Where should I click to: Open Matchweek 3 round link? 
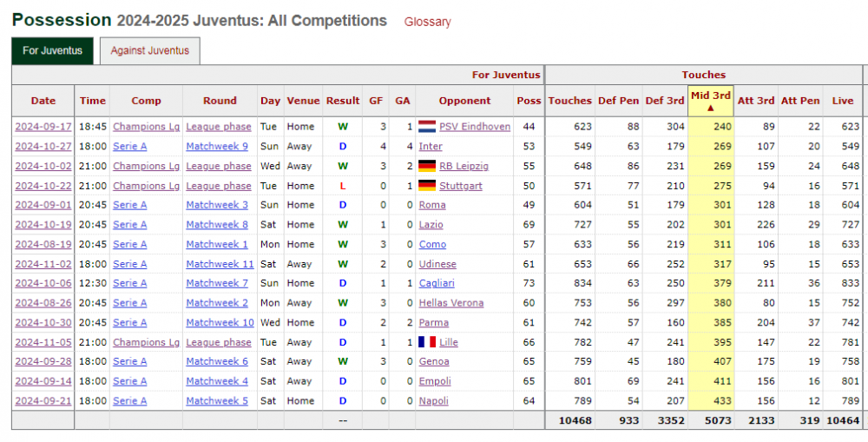tap(217, 205)
